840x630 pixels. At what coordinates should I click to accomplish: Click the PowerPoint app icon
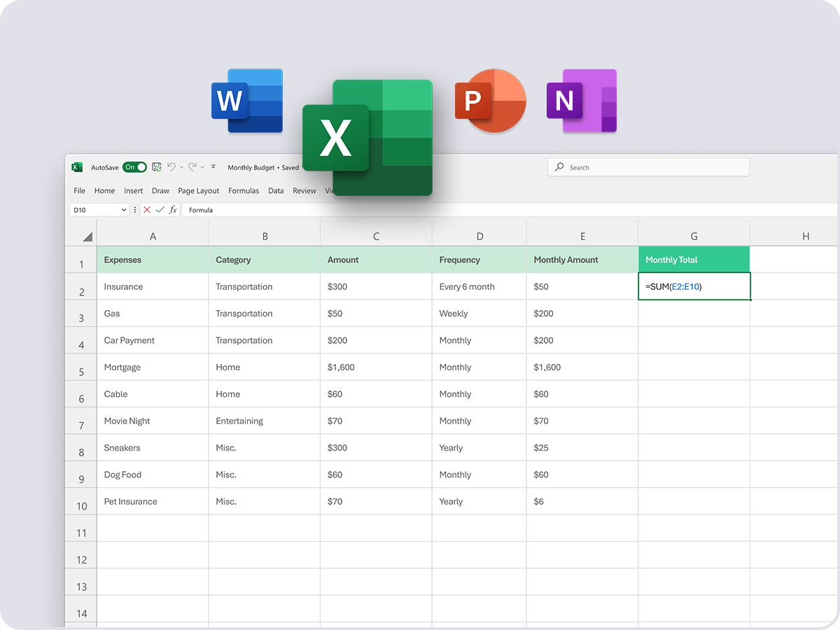click(x=490, y=101)
